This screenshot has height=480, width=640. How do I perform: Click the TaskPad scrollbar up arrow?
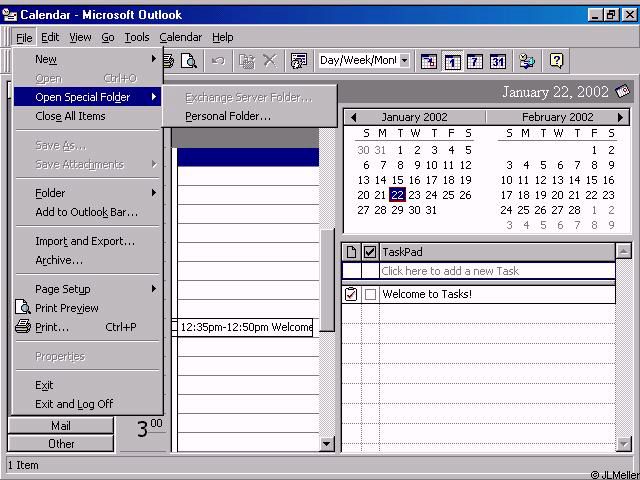pos(623,251)
